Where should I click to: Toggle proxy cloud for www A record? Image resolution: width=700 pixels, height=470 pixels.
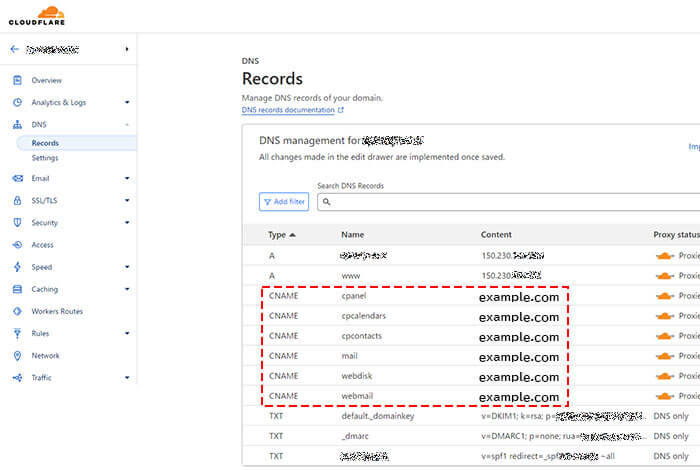(x=665, y=276)
